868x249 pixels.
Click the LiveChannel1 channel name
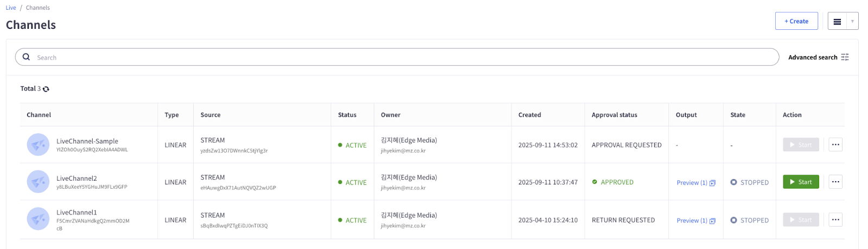coord(76,213)
